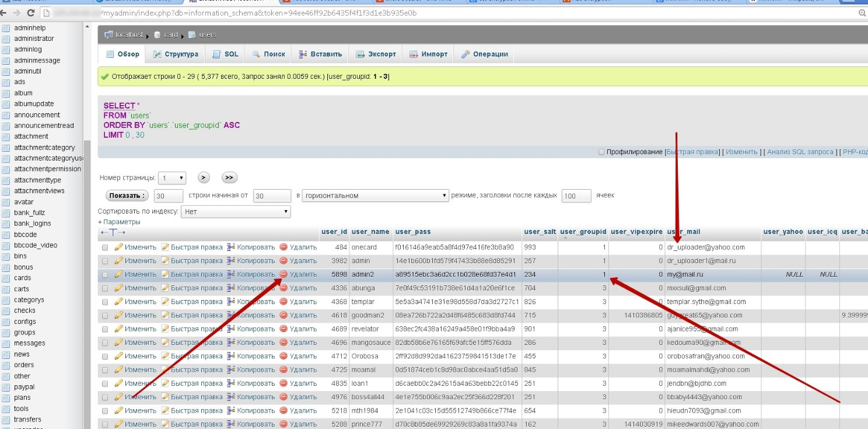This screenshot has width=868, height=429.
Task: Click the users table icon in breadcrumb
Action: 192,35
